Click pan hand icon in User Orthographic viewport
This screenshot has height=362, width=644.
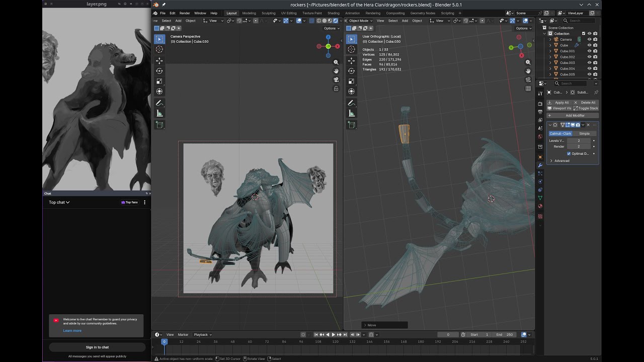coord(528,71)
